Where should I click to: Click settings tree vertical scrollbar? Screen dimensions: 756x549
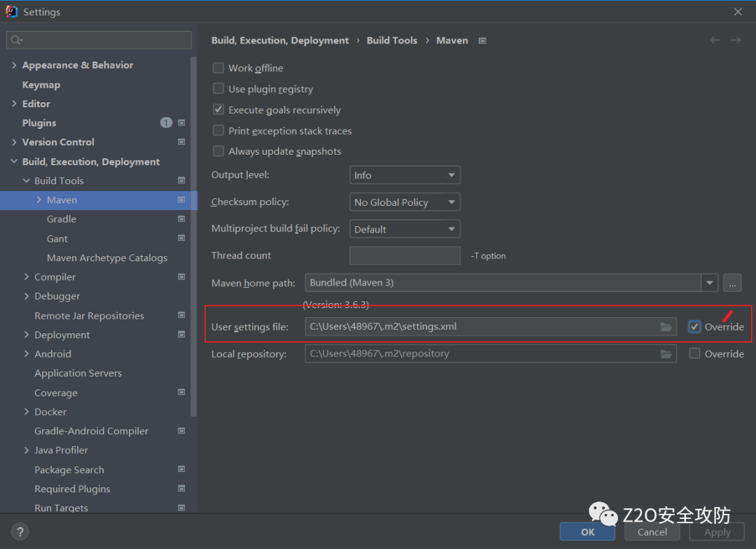(194, 237)
